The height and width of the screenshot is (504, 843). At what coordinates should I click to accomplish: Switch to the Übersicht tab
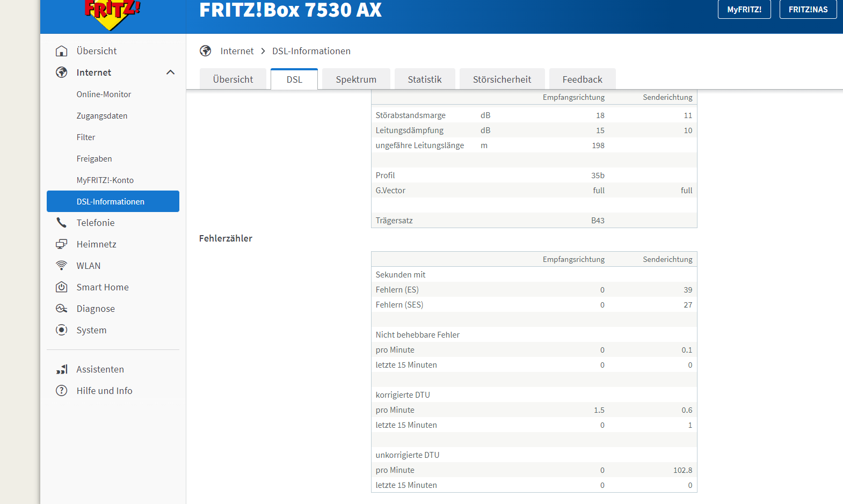233,79
